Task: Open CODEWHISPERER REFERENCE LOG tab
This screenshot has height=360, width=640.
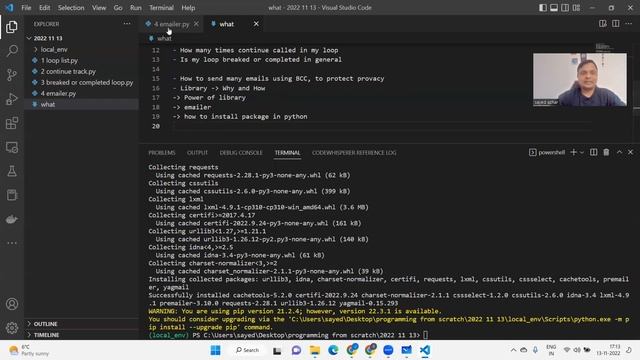Action: 354,153
